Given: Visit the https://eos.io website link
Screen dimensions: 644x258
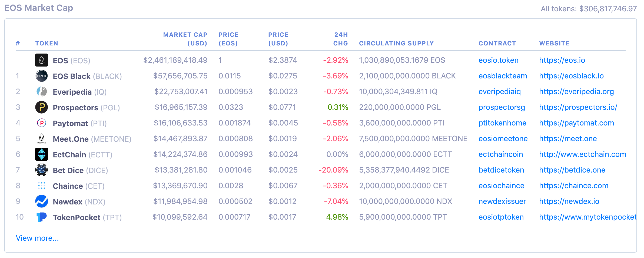Looking at the screenshot, I should [x=562, y=60].
